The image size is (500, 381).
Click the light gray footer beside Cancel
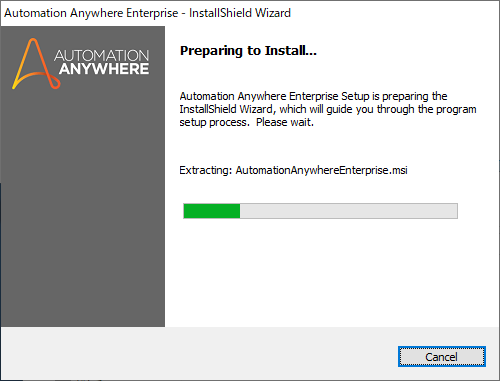[x=200, y=353]
